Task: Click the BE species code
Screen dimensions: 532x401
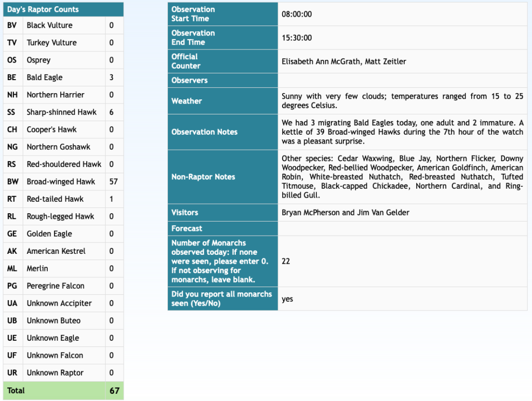Action: (x=11, y=77)
